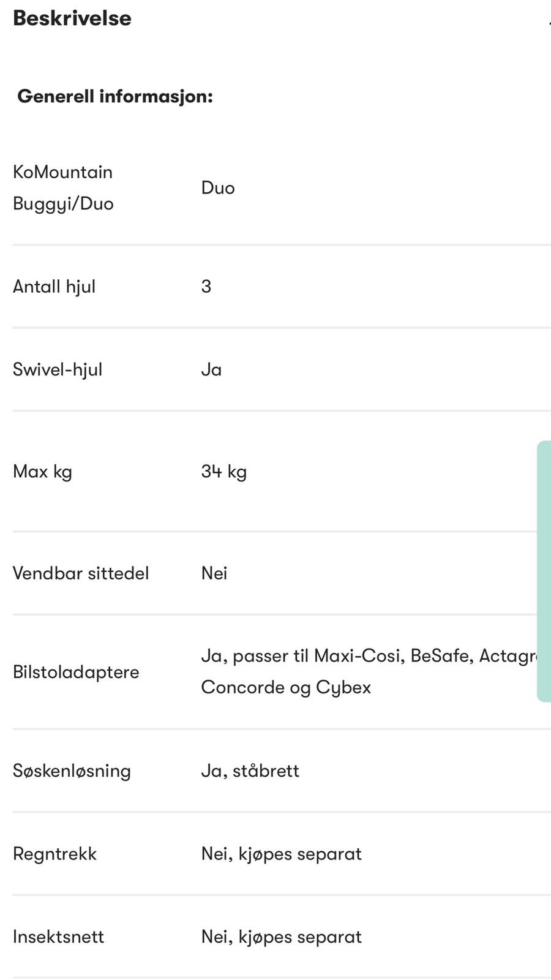
Task: Click the Søskenløsning label
Action: click(72, 771)
